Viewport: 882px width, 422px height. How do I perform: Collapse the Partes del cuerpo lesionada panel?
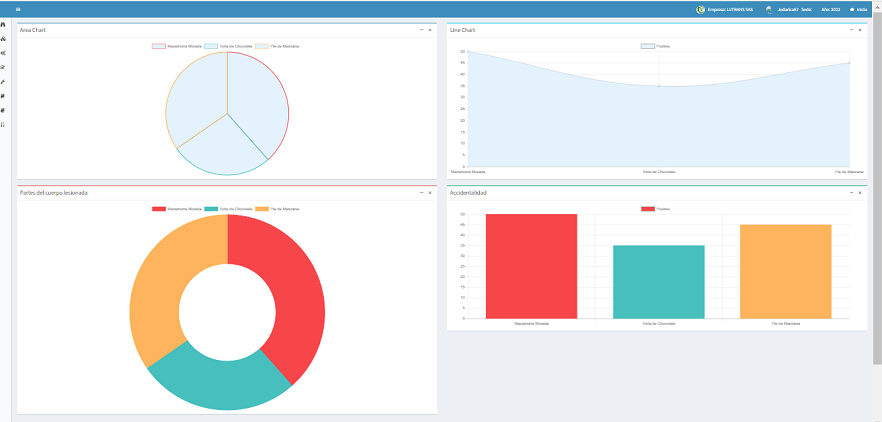421,192
